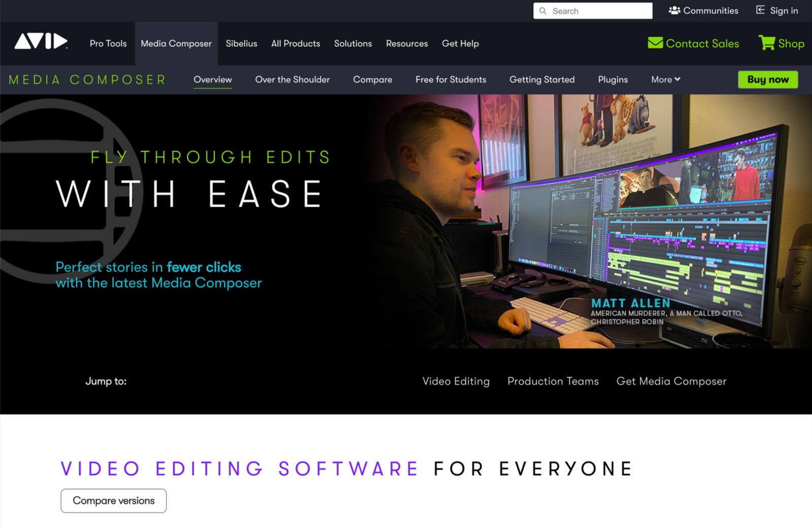Screen dimensions: 812x528
Task: Switch to the Compare tab
Action: (373, 80)
